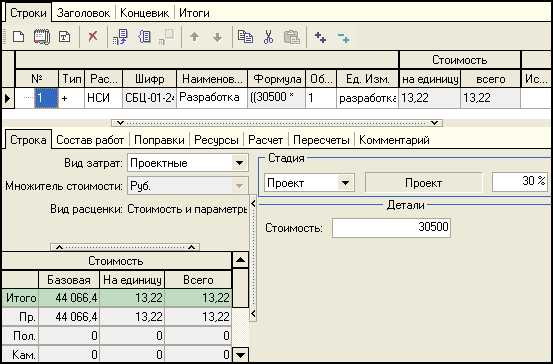Screen dimensions: 553x364
Task: Open the Расчет tab
Action: (x=266, y=140)
